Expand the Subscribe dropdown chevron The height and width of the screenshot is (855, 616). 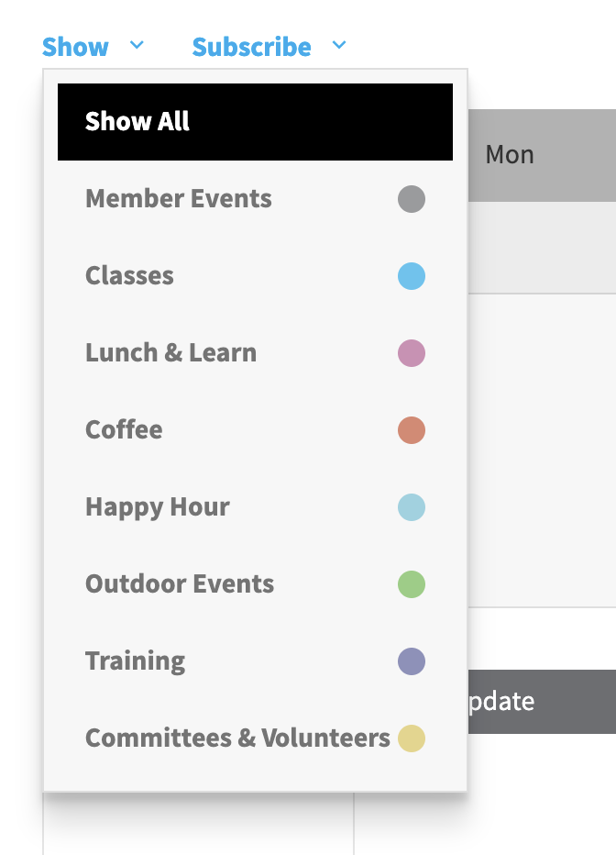pos(339,45)
